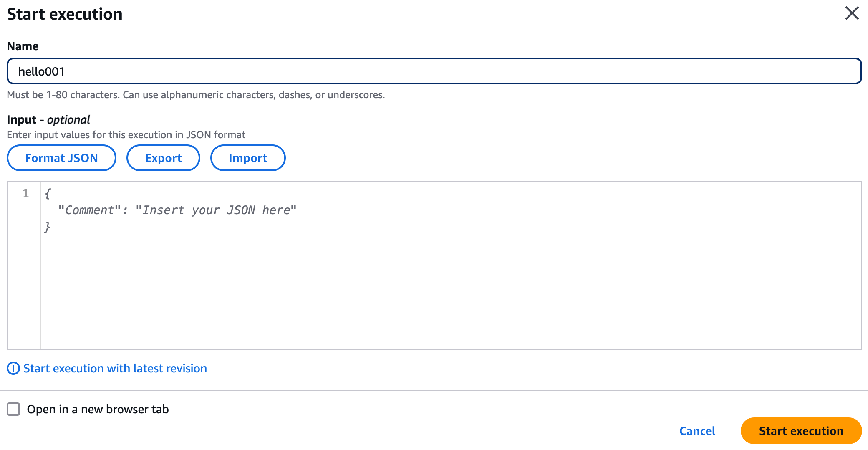Click the Start execution dialog title
This screenshot has width=868, height=450.
point(65,14)
